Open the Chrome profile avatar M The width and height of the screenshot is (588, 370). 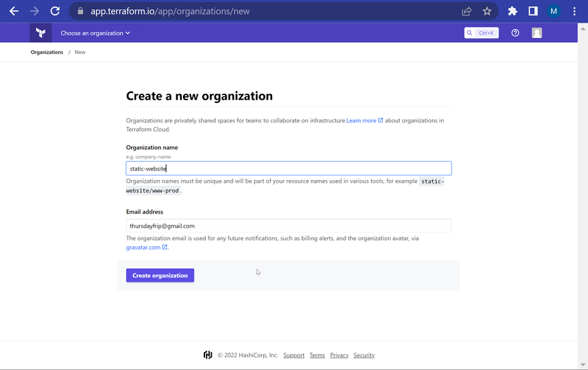click(x=553, y=11)
